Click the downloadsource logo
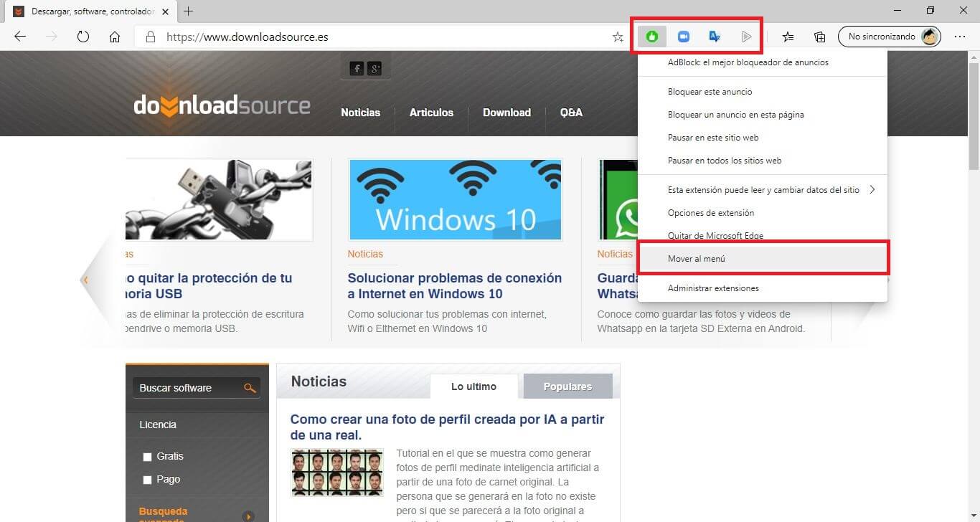 pos(222,106)
